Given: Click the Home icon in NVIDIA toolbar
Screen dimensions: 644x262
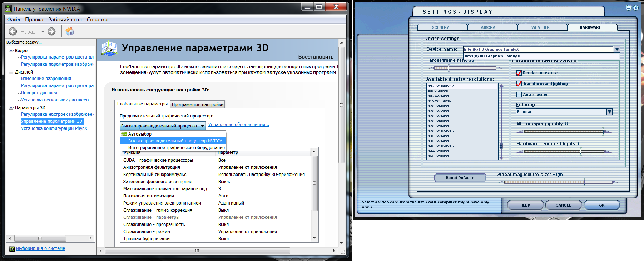Looking at the screenshot, I should [x=70, y=31].
